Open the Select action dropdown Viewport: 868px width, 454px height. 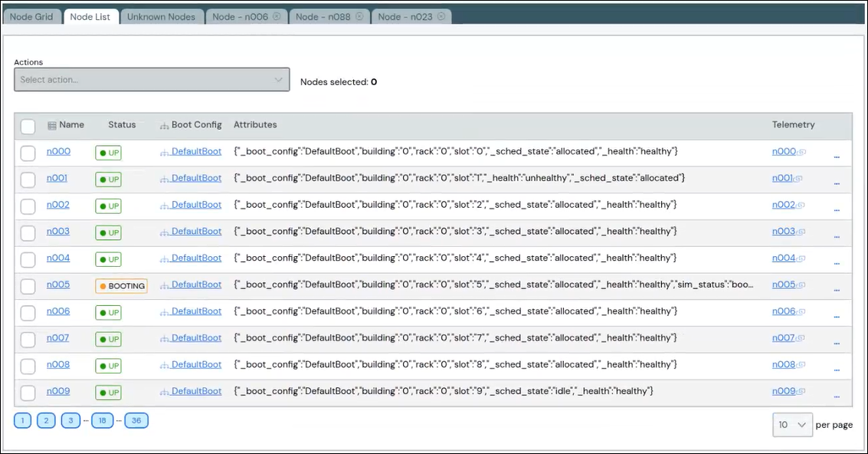pos(152,80)
